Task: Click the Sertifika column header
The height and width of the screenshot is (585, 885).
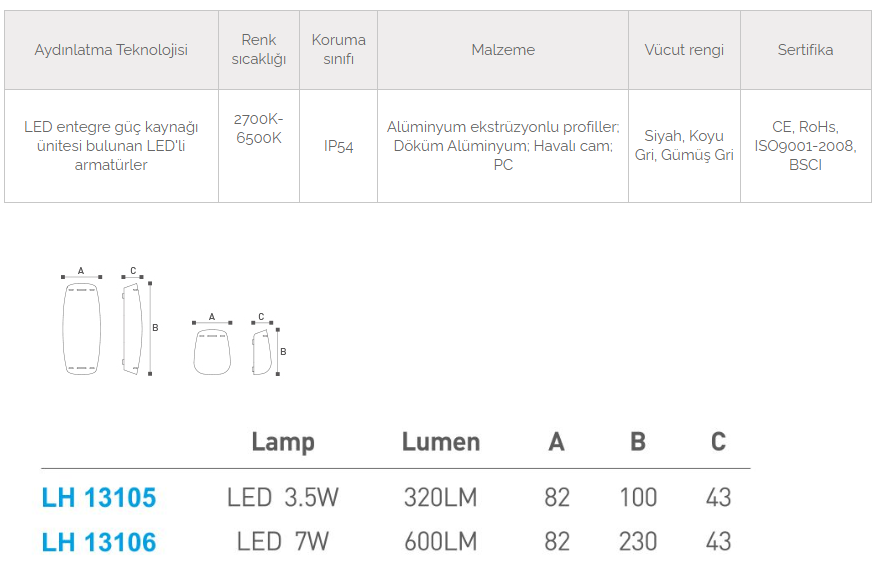Action: coord(805,50)
